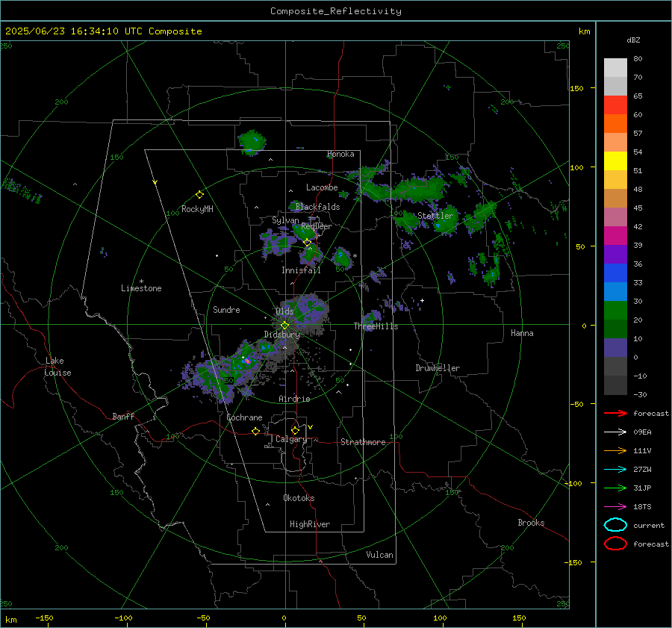Click the Limestone label
Image resolution: width=672 pixels, height=628 pixels.
click(x=141, y=288)
